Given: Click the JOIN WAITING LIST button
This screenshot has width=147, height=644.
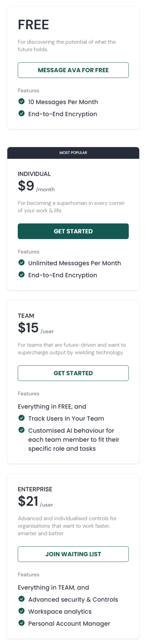Looking at the screenshot, I should pos(73,554).
